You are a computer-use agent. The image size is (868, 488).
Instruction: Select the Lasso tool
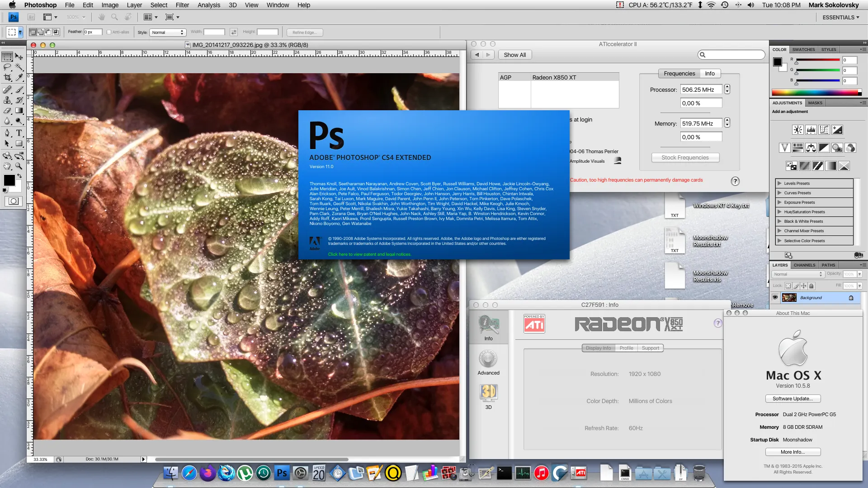click(7, 67)
